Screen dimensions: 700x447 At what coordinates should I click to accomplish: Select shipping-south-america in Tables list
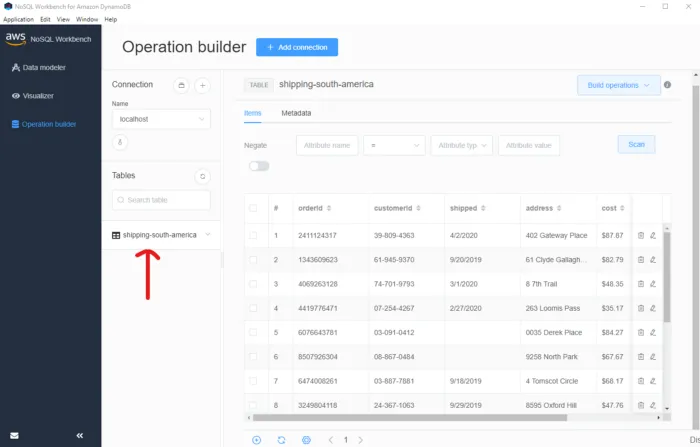[x=159, y=235]
